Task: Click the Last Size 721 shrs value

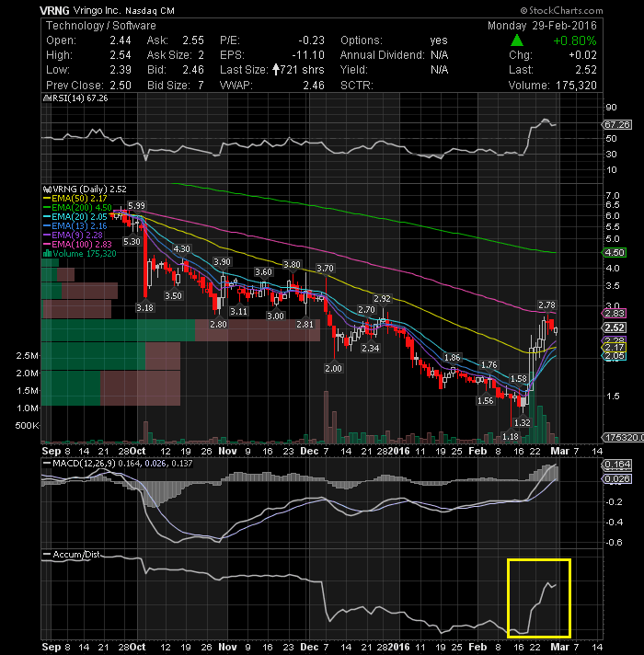Action: 302,70
